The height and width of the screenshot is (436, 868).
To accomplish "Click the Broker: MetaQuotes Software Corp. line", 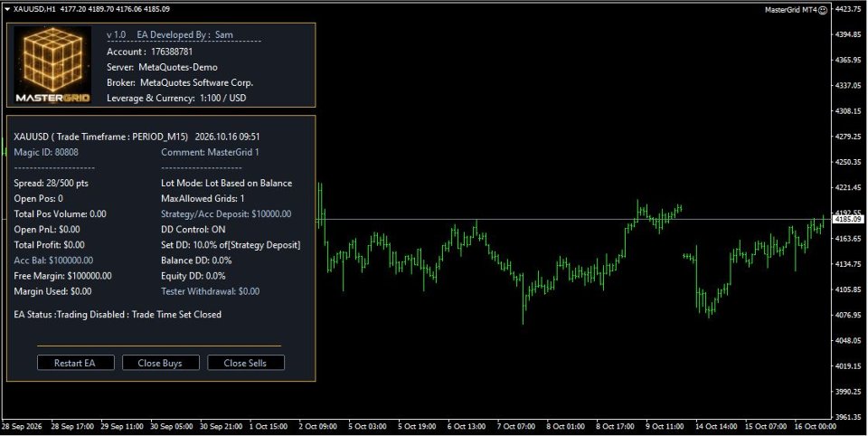I will (x=180, y=82).
